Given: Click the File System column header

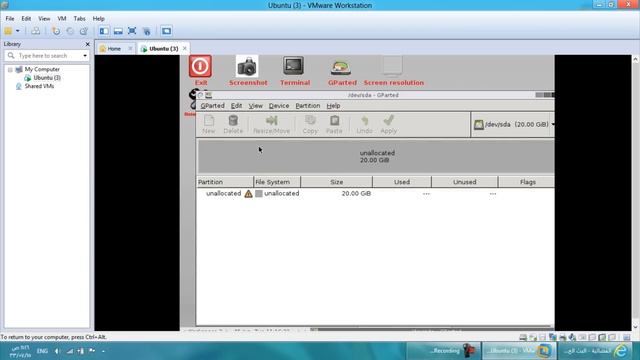Looking at the screenshot, I should click(277, 182).
